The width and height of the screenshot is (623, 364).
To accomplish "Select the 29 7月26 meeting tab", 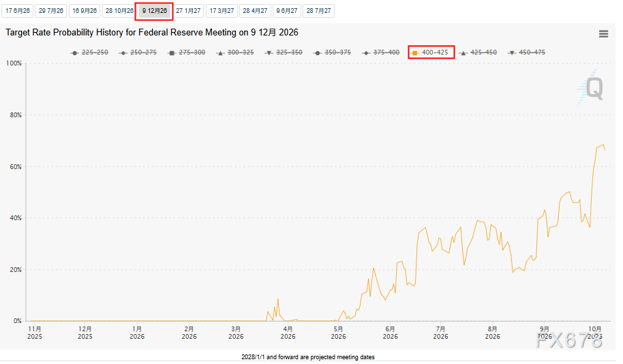I will pyautogui.click(x=51, y=11).
